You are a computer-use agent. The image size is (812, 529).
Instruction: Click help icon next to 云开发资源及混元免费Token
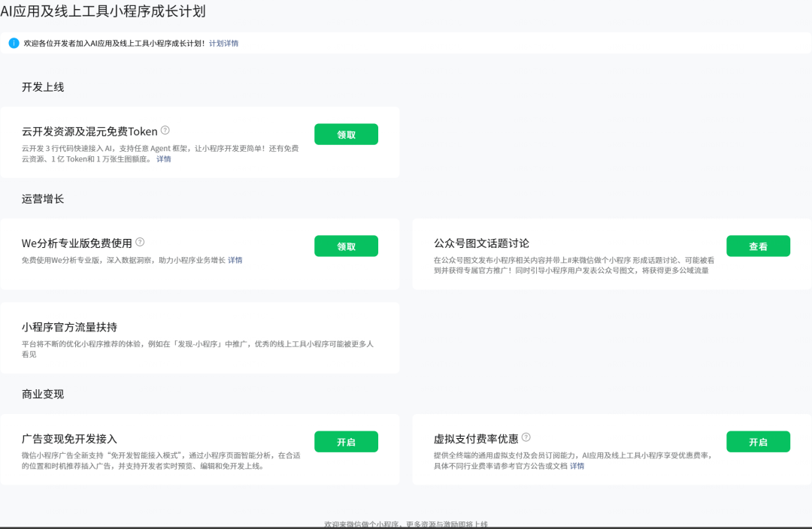[165, 131]
